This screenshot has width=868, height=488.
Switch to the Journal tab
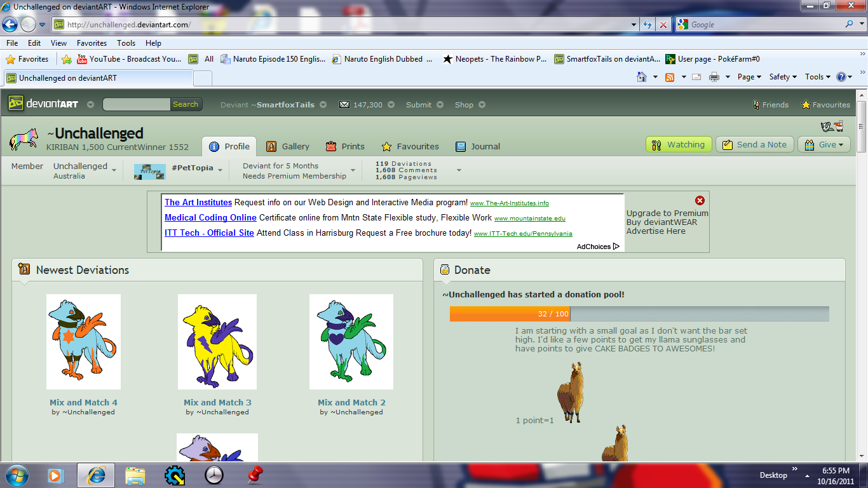[478, 146]
